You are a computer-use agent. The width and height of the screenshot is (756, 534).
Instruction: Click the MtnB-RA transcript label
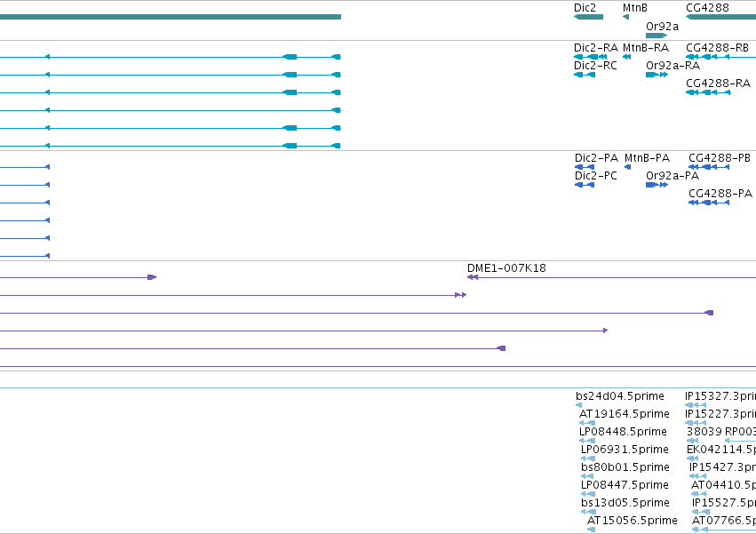(646, 48)
